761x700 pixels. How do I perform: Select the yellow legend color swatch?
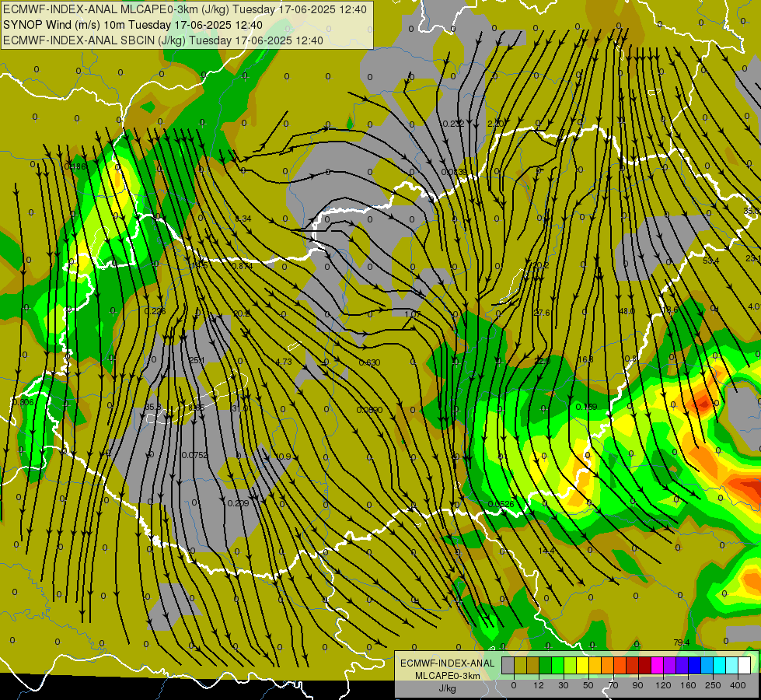pos(582,665)
